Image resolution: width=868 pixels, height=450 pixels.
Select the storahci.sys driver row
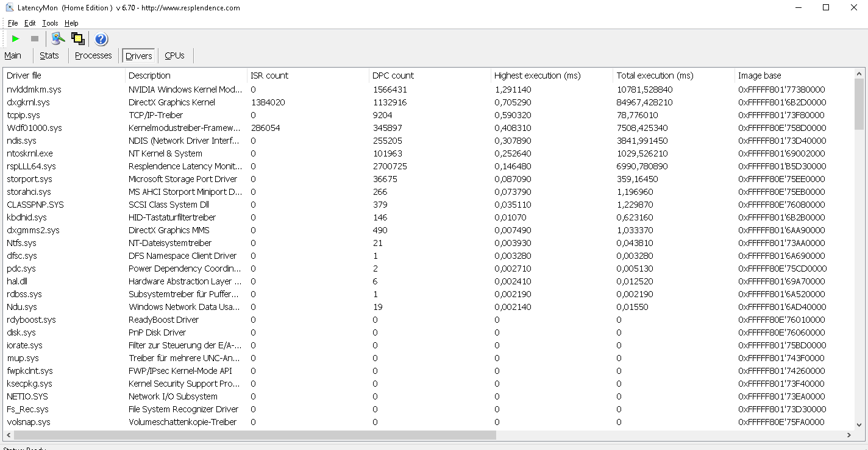(429, 192)
